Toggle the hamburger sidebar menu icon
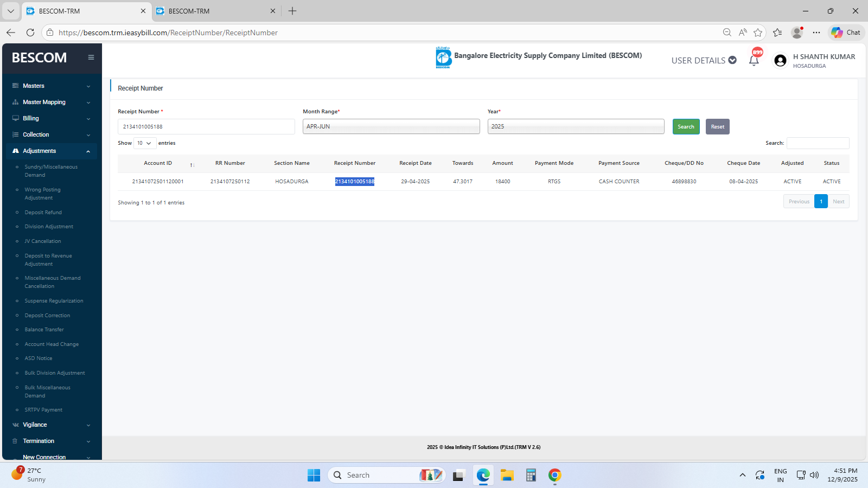Screen dimensions: 868x488 [x=91, y=57]
